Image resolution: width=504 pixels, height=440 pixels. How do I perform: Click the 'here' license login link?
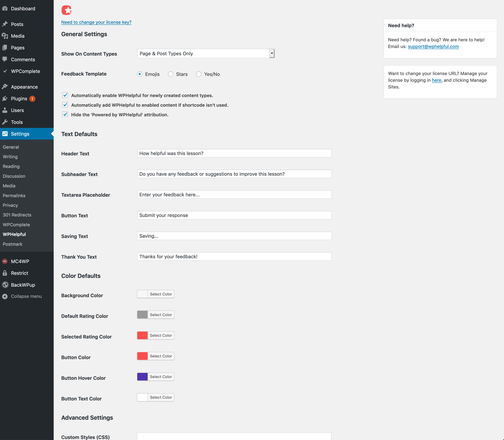click(437, 80)
